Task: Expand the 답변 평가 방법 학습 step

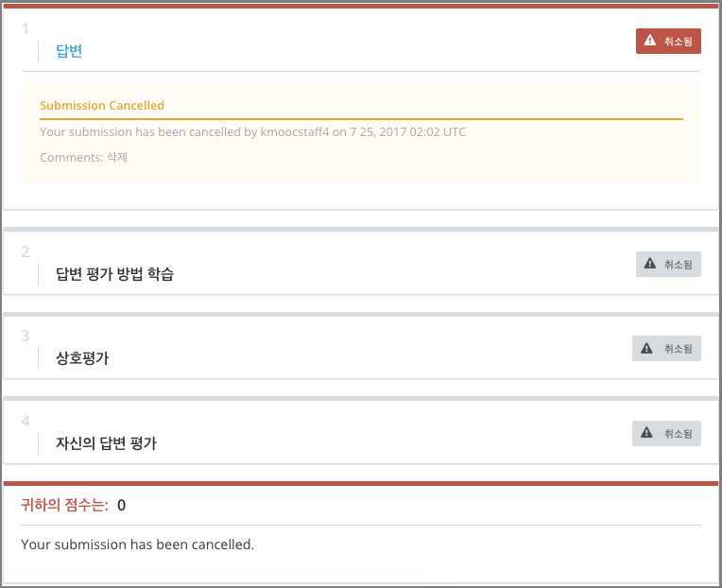Action: coord(114,274)
